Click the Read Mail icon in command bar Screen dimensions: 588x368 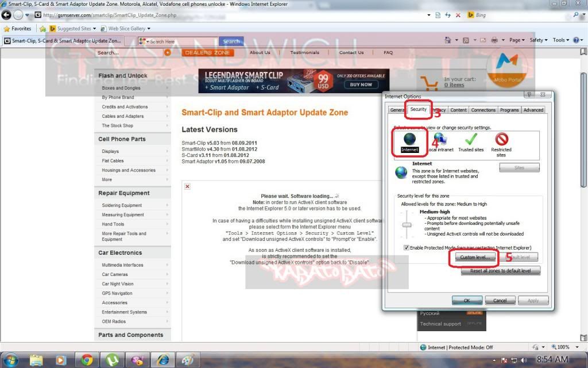tap(483, 40)
